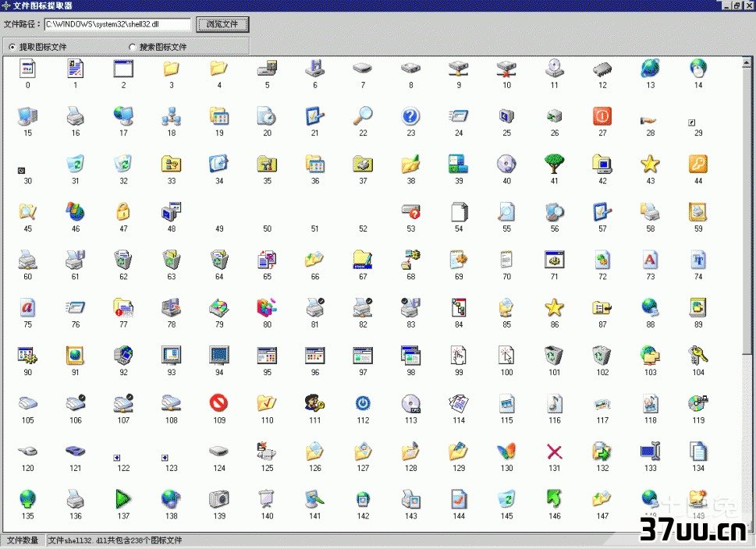
Task: Select the pink X icon numbered 131
Action: pyautogui.click(x=555, y=452)
